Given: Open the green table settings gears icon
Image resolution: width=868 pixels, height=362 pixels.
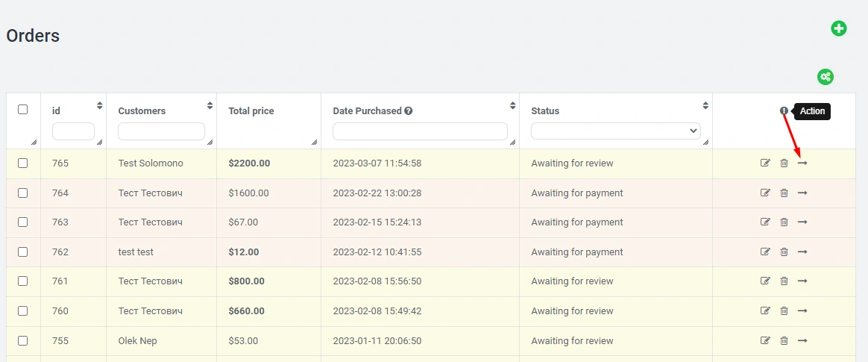Looking at the screenshot, I should [825, 77].
